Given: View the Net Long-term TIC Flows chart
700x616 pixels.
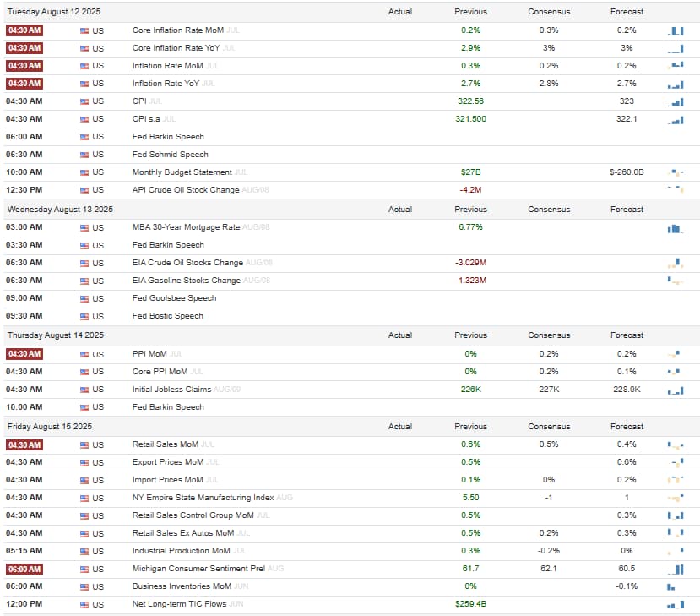Looking at the screenshot, I should coord(676,605).
